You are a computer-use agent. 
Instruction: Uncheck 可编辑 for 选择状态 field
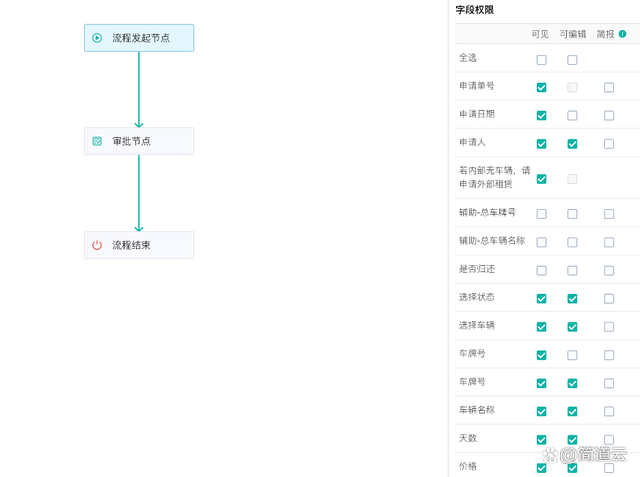pos(572,298)
